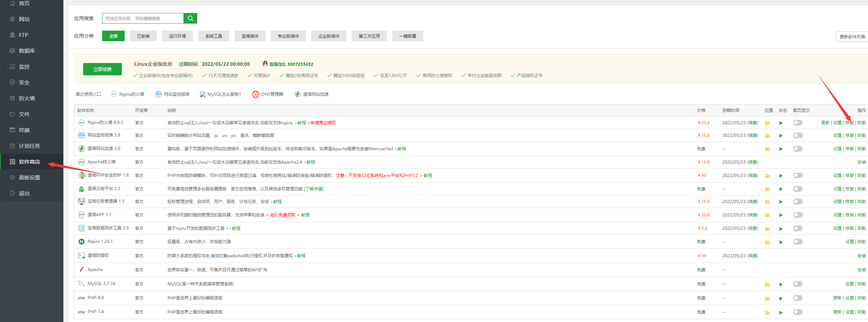Click the 到期时间 column header
The image size is (868, 322).
[731, 111]
